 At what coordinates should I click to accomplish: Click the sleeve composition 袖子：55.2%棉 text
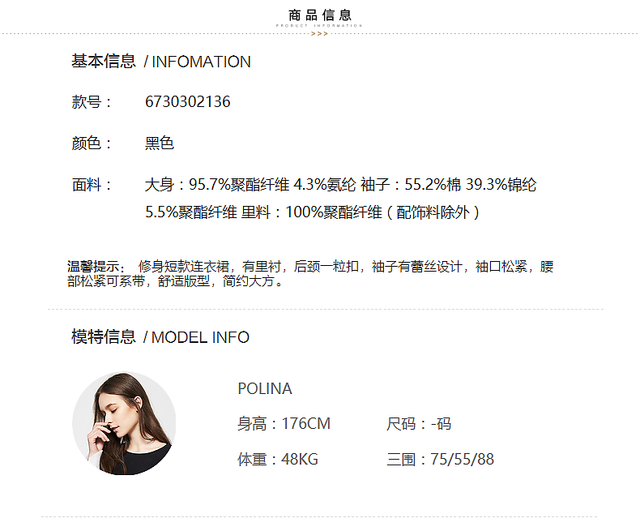411,185
